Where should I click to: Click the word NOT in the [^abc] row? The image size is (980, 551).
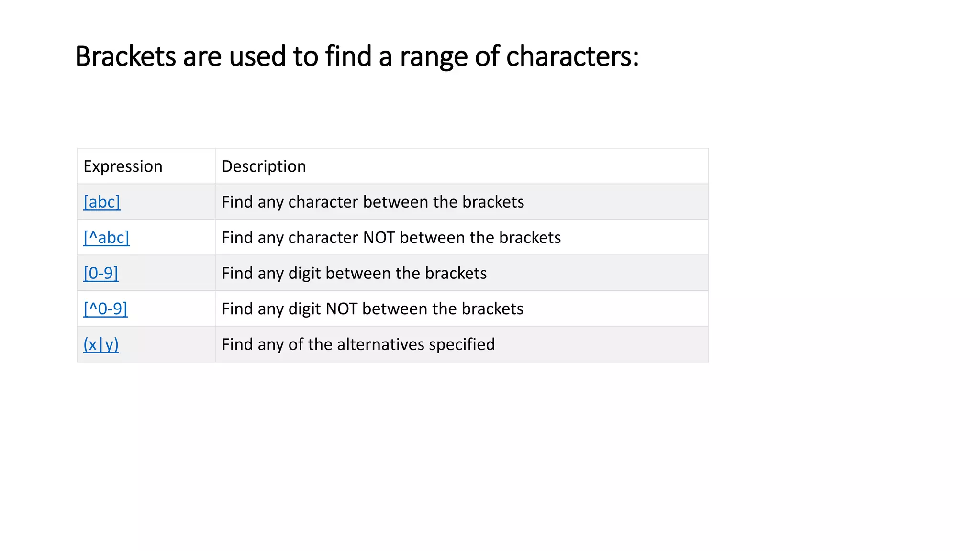[379, 238]
